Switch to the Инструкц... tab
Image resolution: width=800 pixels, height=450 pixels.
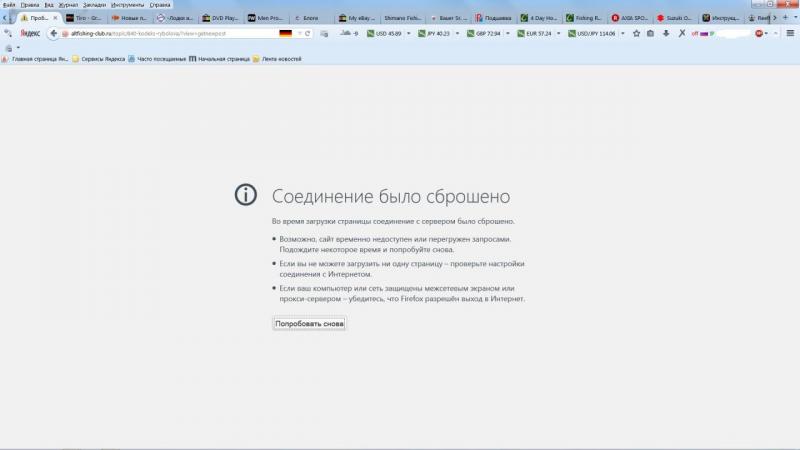click(x=720, y=18)
